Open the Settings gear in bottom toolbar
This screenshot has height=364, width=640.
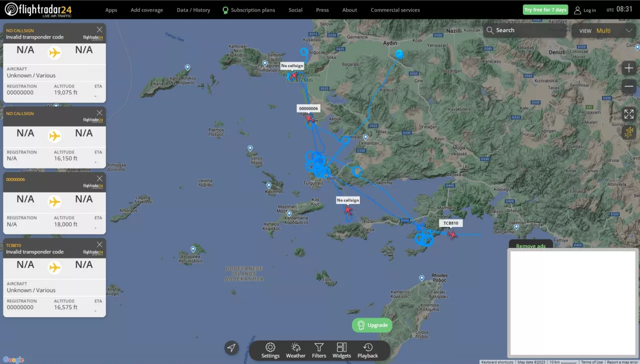click(270, 350)
